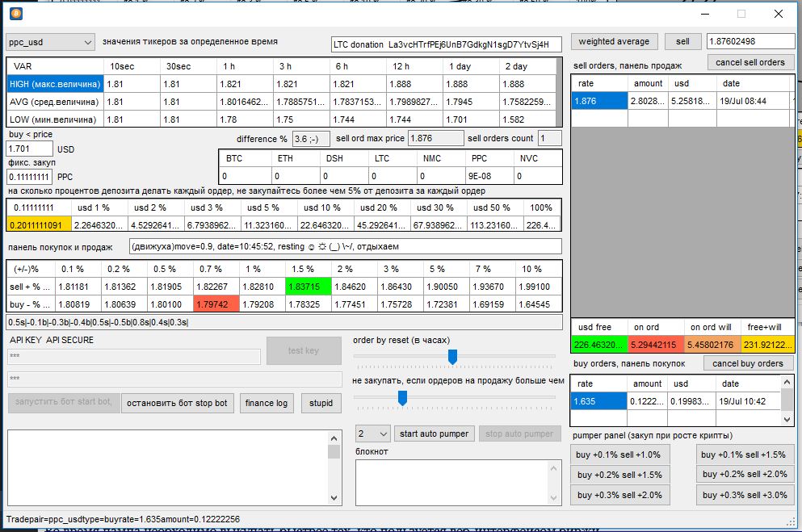Select the fixed purchase amount field 0.11111111
This screenshot has width=802, height=532.
click(x=29, y=176)
